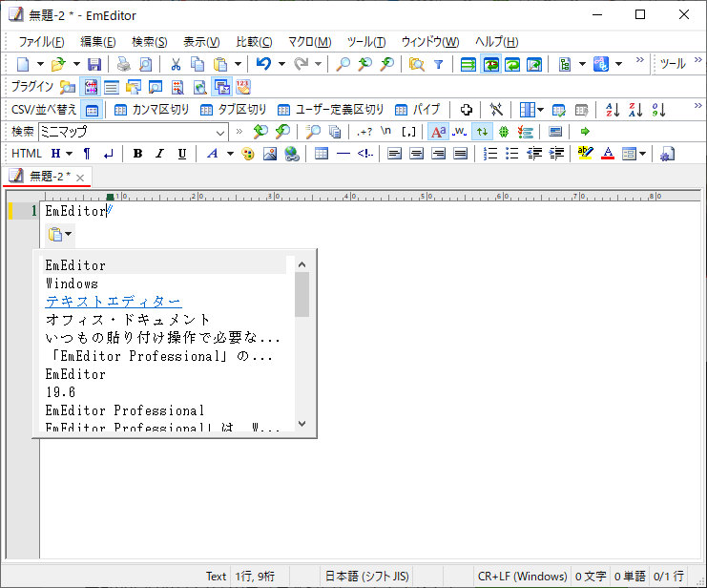Toggle Match Case Aa option
Screen dimensions: 707x588
[x=438, y=132]
